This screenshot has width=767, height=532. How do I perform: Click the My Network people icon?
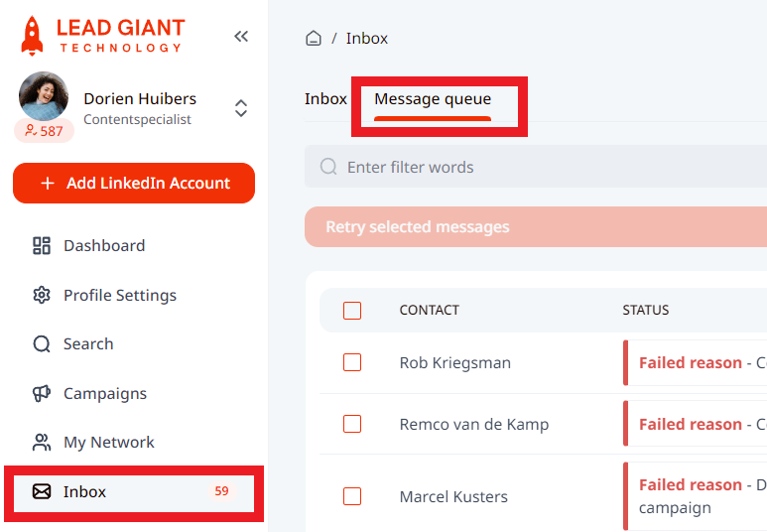pyautogui.click(x=42, y=443)
